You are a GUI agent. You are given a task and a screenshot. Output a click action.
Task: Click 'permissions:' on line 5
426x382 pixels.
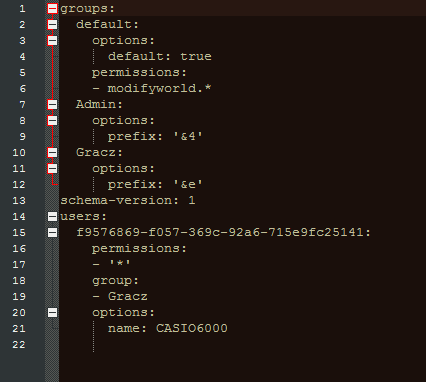coord(139,73)
